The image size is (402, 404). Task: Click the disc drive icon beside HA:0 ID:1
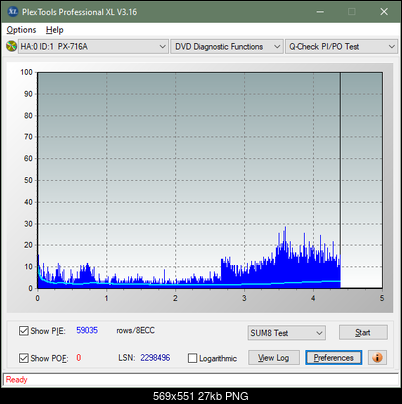pos(11,46)
